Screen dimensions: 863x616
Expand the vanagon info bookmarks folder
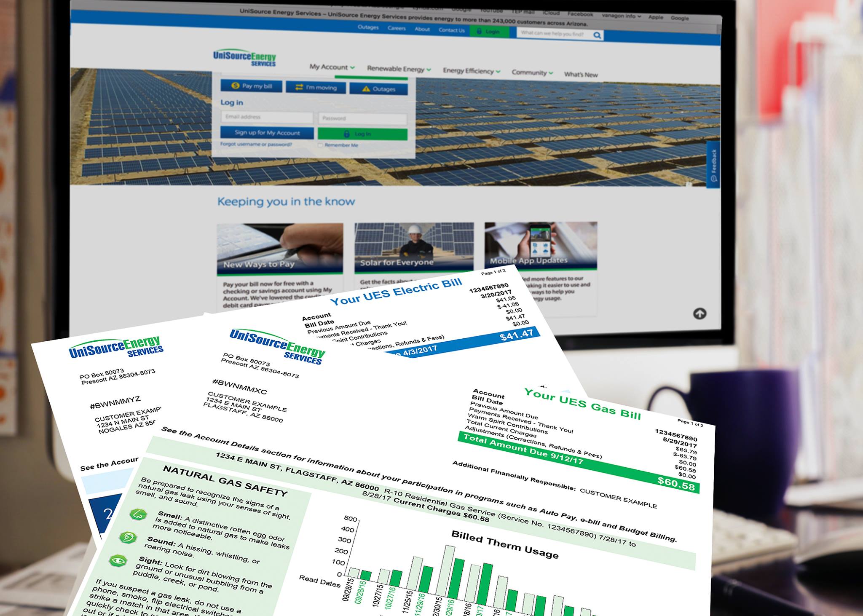pos(621,16)
